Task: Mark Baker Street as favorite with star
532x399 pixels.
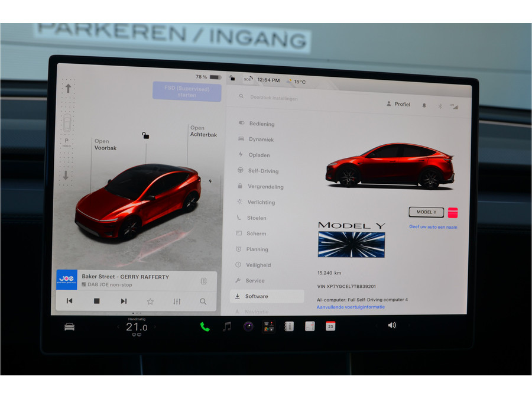Action: pos(150,301)
